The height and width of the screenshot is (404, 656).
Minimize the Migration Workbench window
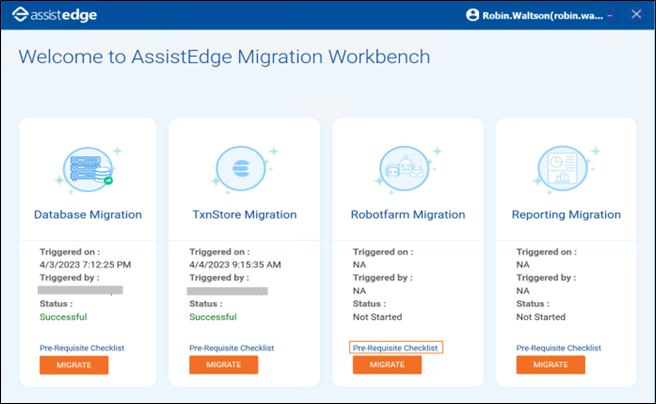(610, 15)
